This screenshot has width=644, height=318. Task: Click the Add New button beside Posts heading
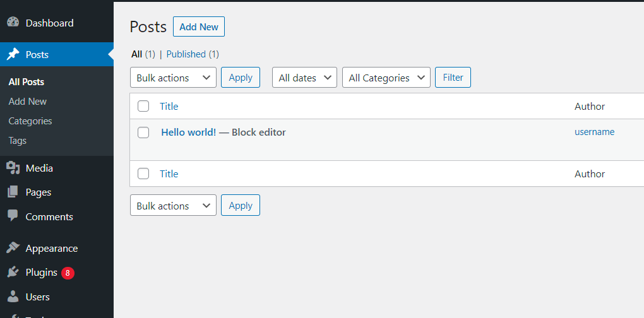[x=199, y=26]
